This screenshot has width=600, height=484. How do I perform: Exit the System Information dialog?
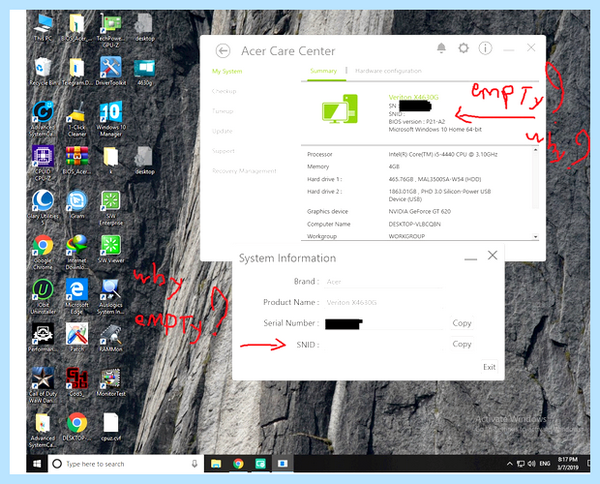click(489, 367)
